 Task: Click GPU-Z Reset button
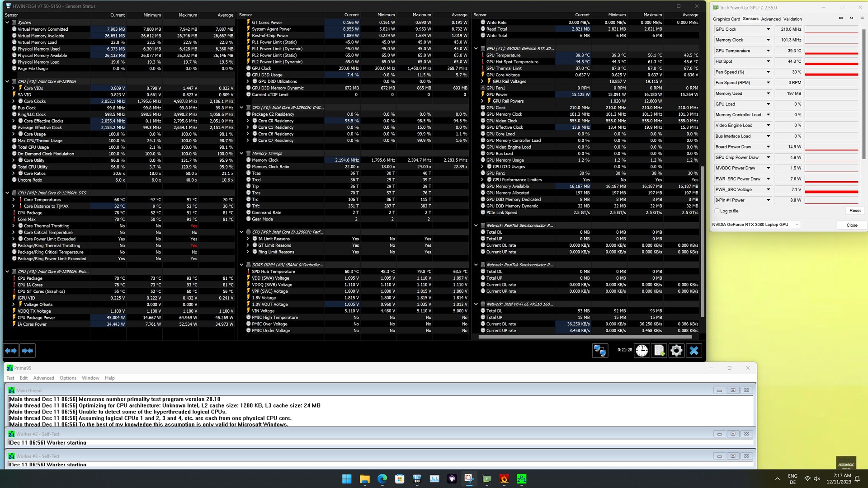pos(855,211)
